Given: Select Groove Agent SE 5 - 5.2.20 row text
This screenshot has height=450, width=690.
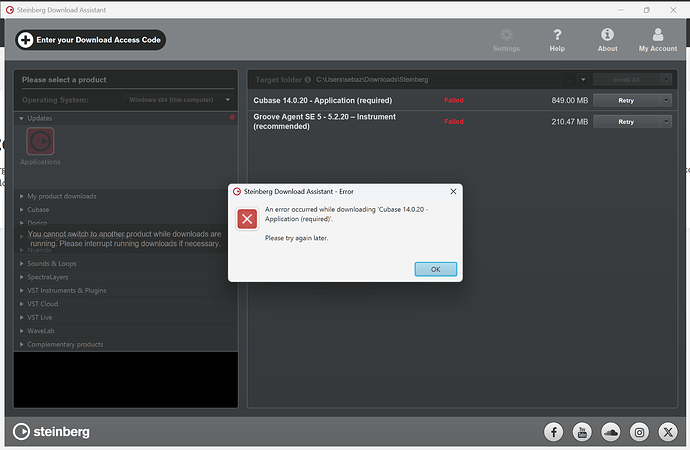Looking at the screenshot, I should click(x=324, y=121).
